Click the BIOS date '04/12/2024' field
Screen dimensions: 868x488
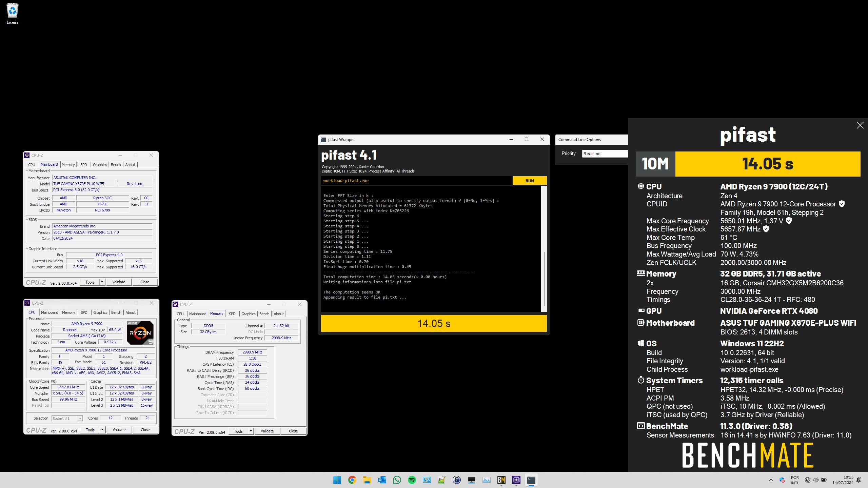click(102, 238)
